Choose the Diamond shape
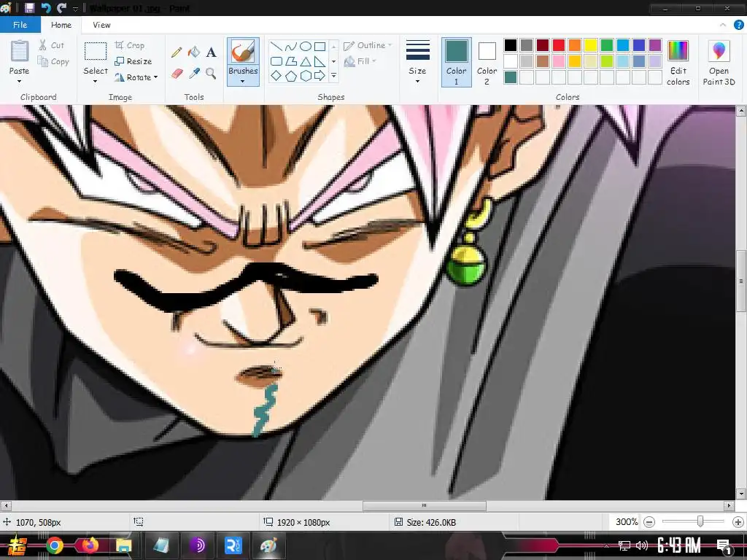This screenshot has width=747, height=560. pos(276,75)
